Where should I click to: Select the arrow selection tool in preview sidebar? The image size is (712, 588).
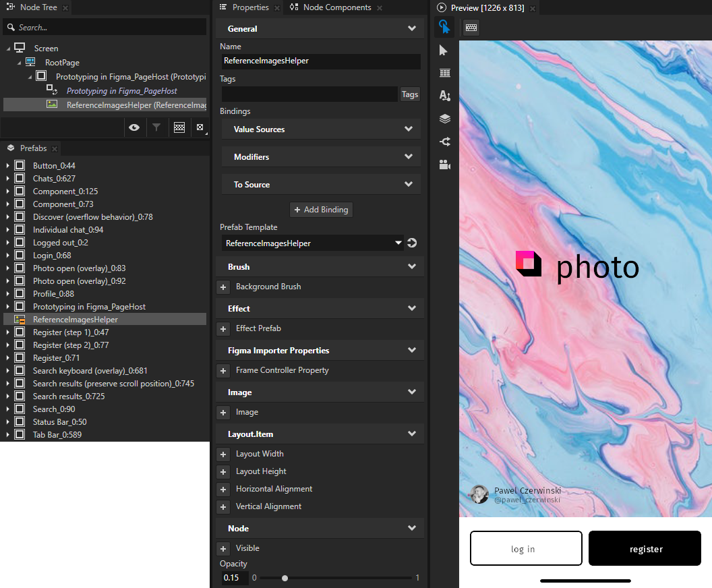pyautogui.click(x=444, y=50)
